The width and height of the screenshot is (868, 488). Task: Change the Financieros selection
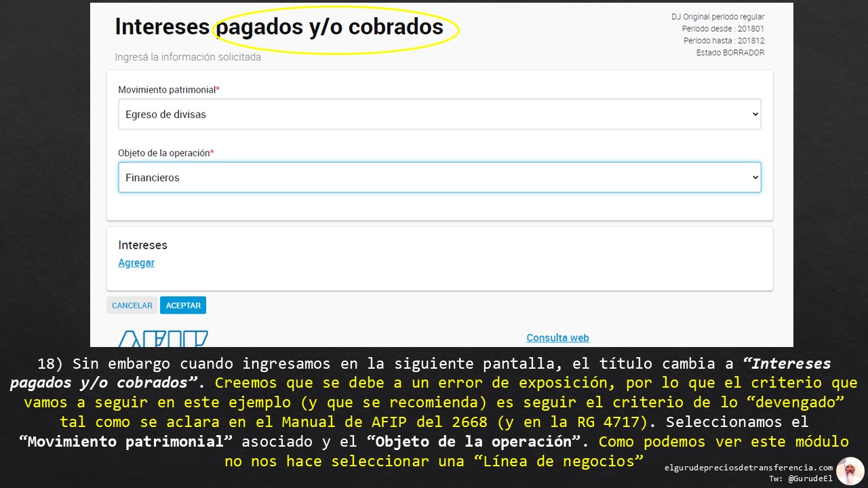pyautogui.click(x=439, y=177)
